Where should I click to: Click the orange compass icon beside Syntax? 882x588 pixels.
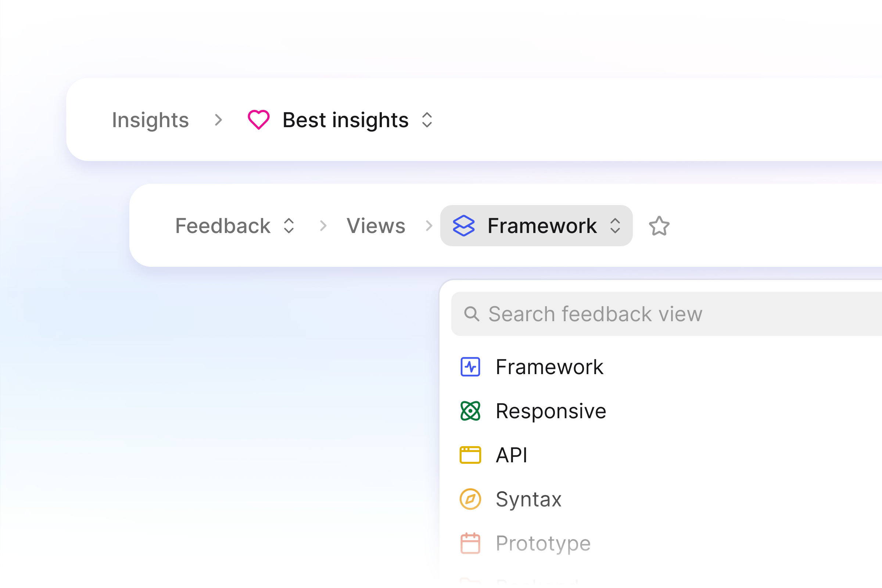(470, 499)
